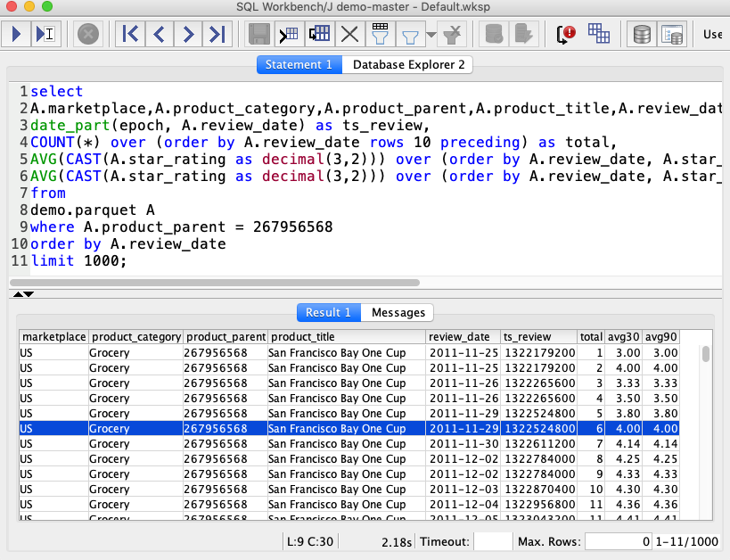Click the Timeout input field
730x560 pixels.
click(492, 541)
